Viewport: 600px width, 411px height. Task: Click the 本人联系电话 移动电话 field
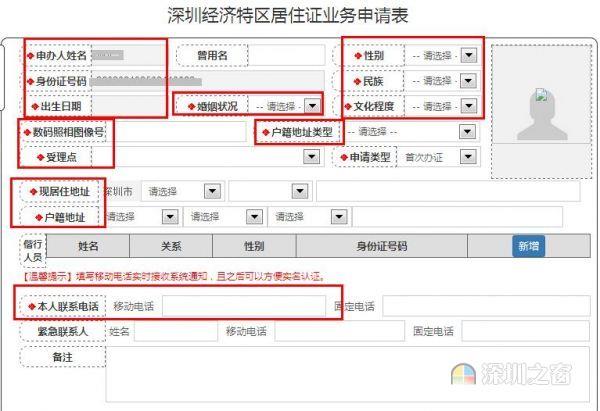click(x=244, y=306)
